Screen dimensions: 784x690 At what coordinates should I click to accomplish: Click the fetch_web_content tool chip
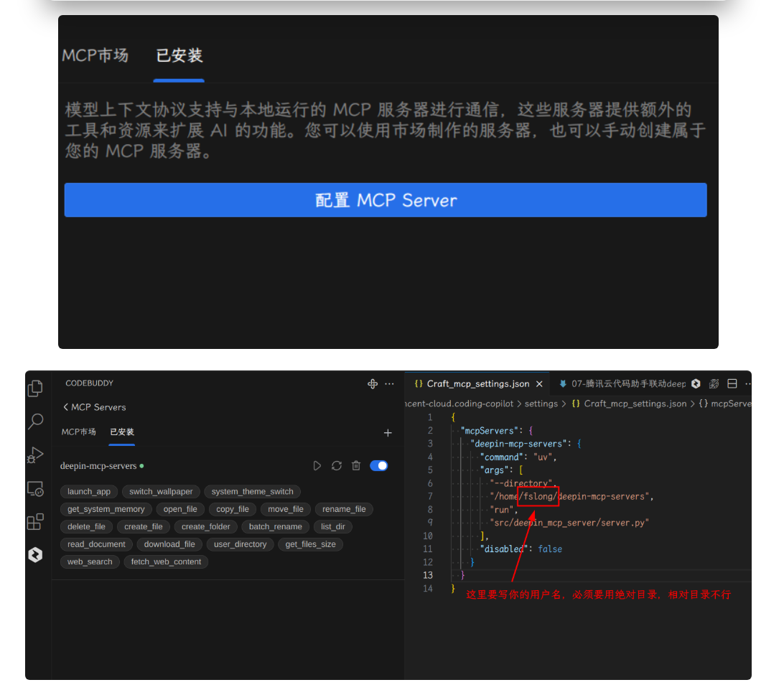[166, 561]
